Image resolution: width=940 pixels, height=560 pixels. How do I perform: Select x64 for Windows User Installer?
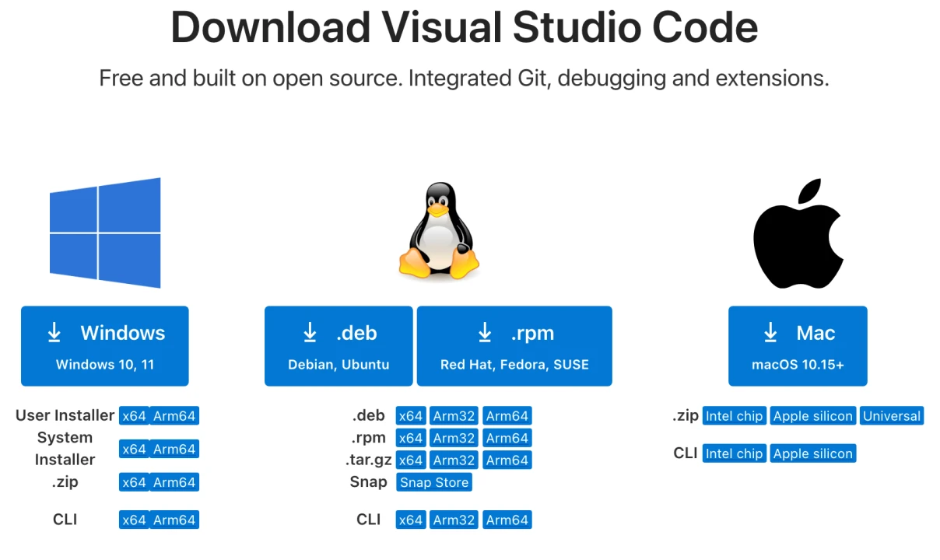tap(134, 416)
